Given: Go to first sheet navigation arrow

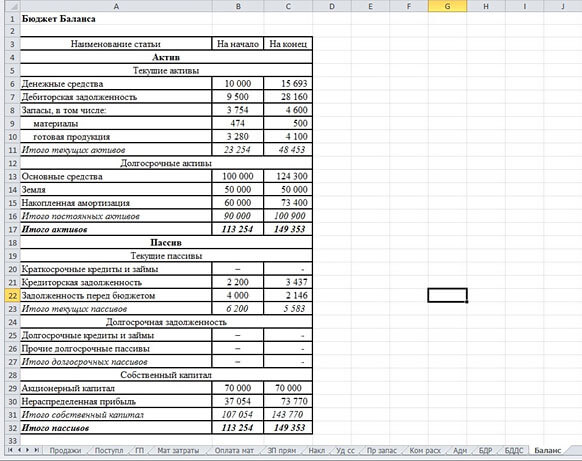Looking at the screenshot, I should pos(10,450).
